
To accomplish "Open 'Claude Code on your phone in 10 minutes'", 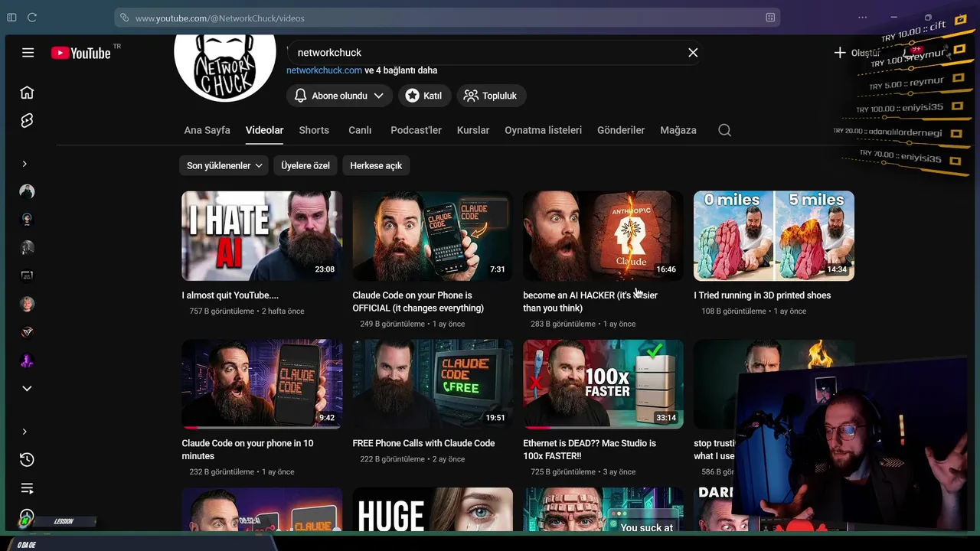I will click(x=247, y=449).
